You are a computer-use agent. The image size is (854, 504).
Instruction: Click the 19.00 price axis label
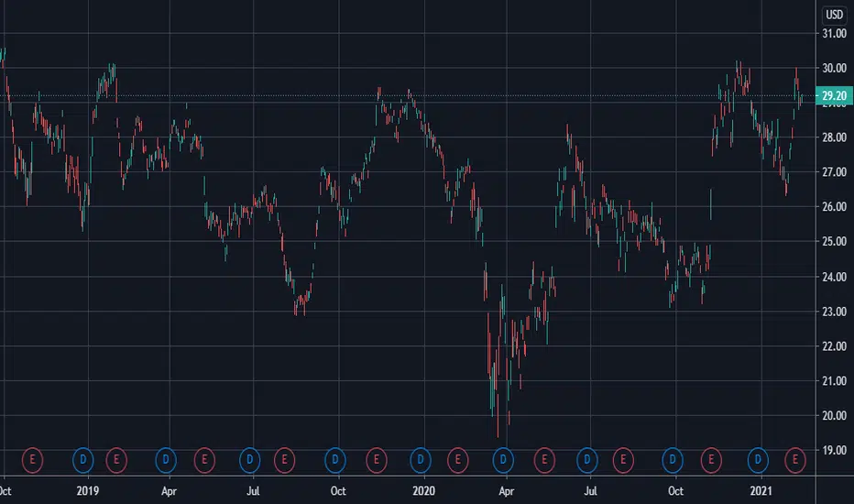834,451
